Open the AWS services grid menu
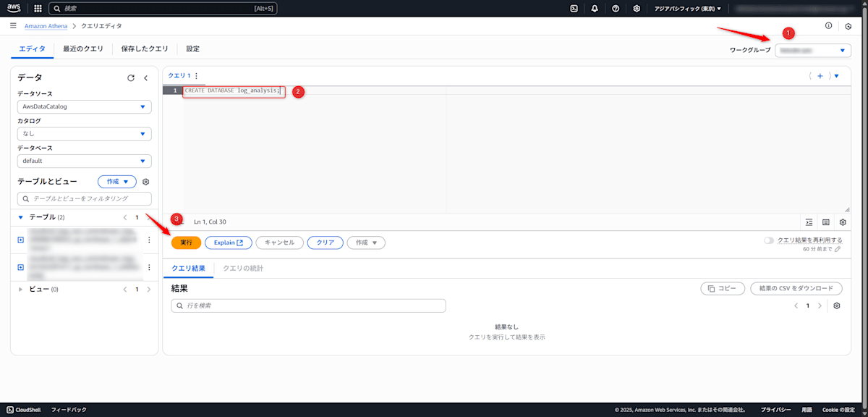Screen dimensions: 868x417 (x=38, y=9)
